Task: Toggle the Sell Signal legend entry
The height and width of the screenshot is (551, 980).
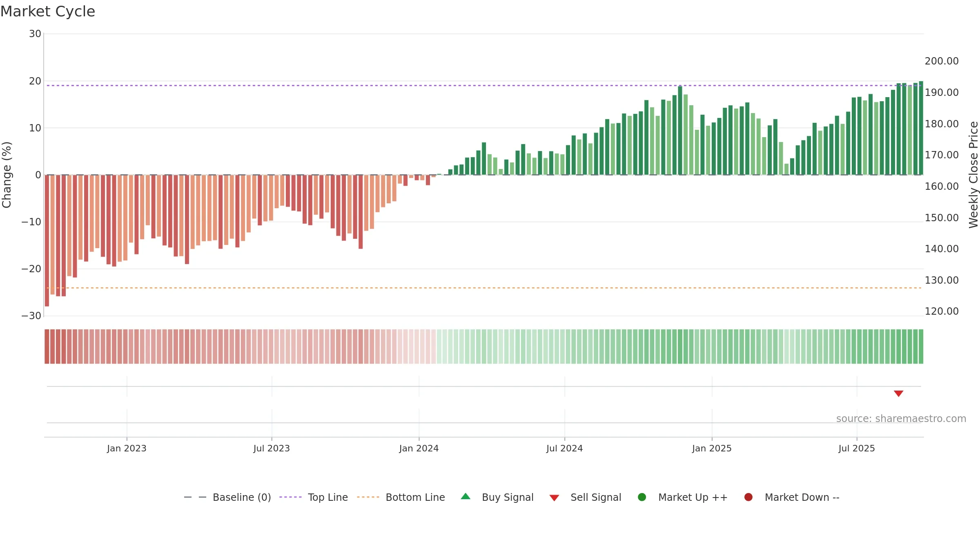Action: click(585, 497)
